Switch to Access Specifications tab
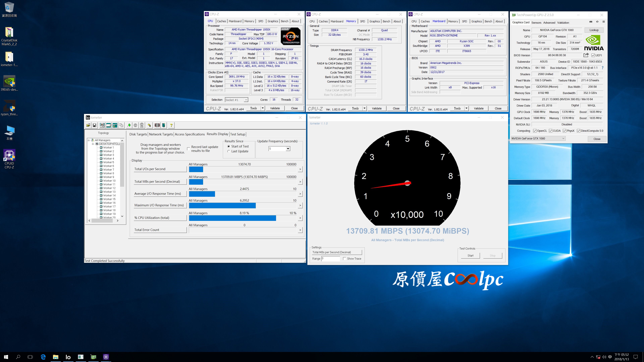This screenshot has height=362, width=644. tap(190, 134)
